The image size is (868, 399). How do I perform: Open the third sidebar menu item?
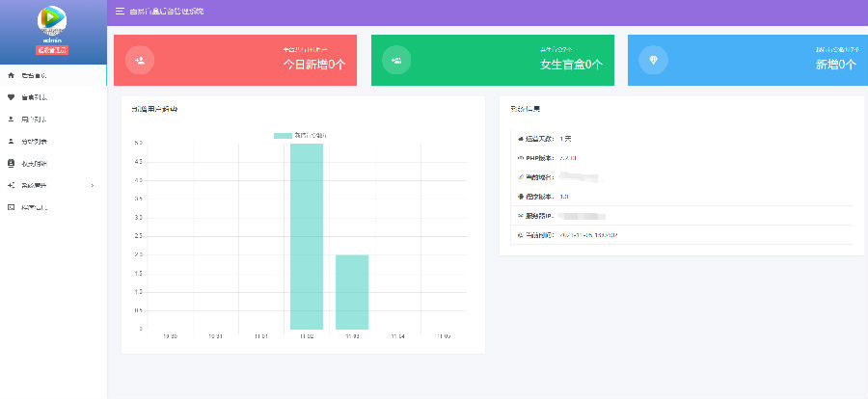coord(34,119)
